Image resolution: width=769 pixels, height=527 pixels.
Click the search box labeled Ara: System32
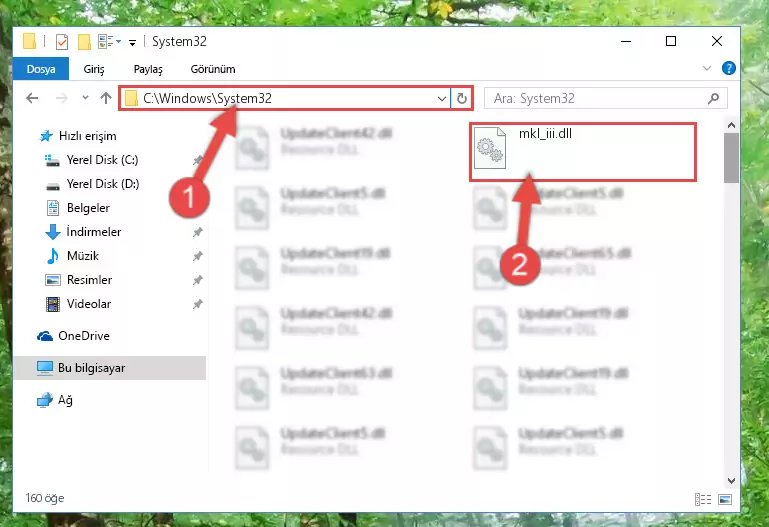coord(605,99)
